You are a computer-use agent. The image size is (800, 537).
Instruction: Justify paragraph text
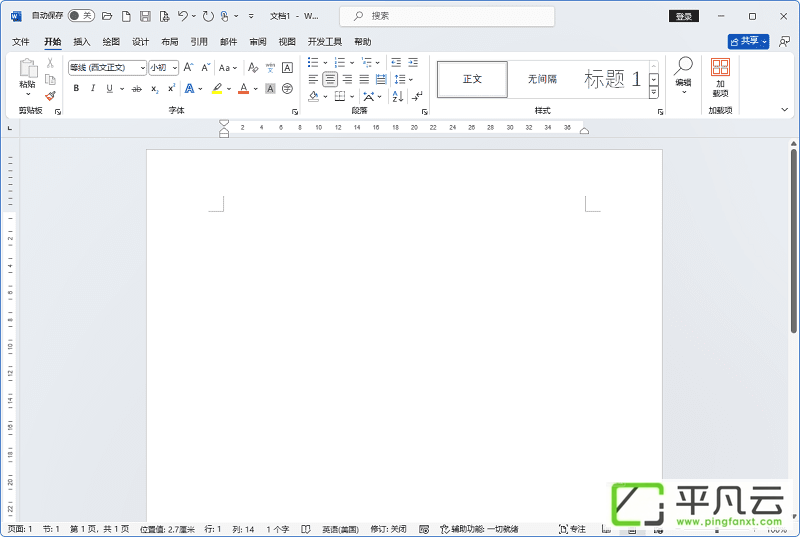(364, 79)
